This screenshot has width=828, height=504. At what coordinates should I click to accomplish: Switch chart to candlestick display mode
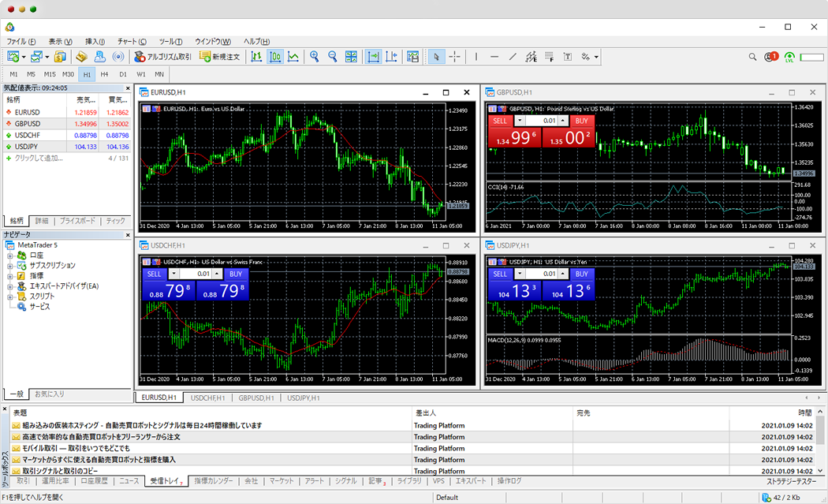275,57
